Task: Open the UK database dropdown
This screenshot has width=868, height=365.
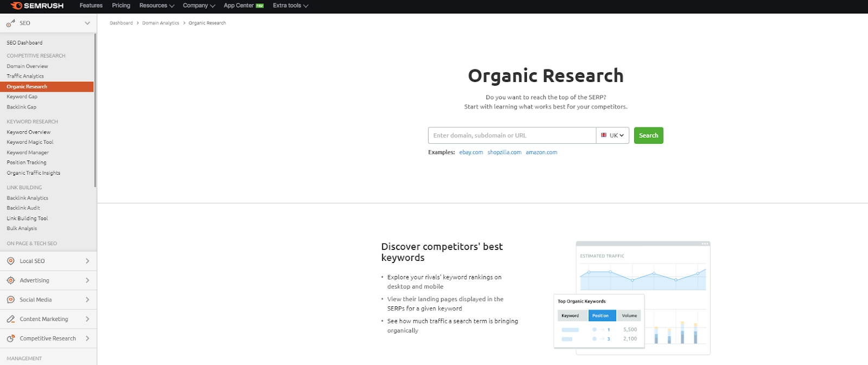Action: 612,136
